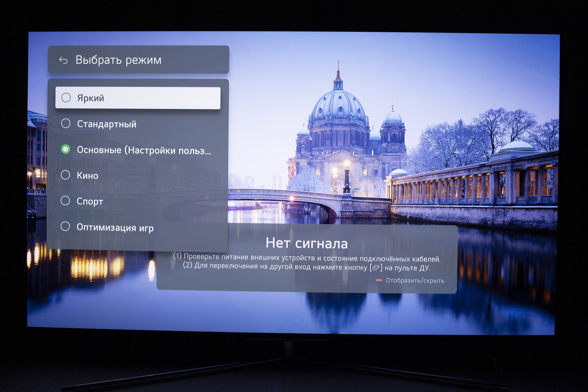Click the Выбрать режим header title

pyautogui.click(x=118, y=60)
